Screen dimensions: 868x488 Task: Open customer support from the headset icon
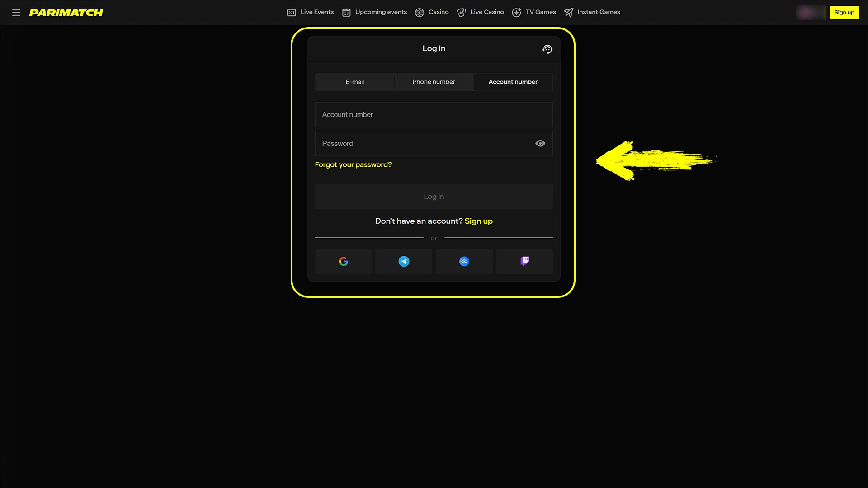[x=547, y=49]
